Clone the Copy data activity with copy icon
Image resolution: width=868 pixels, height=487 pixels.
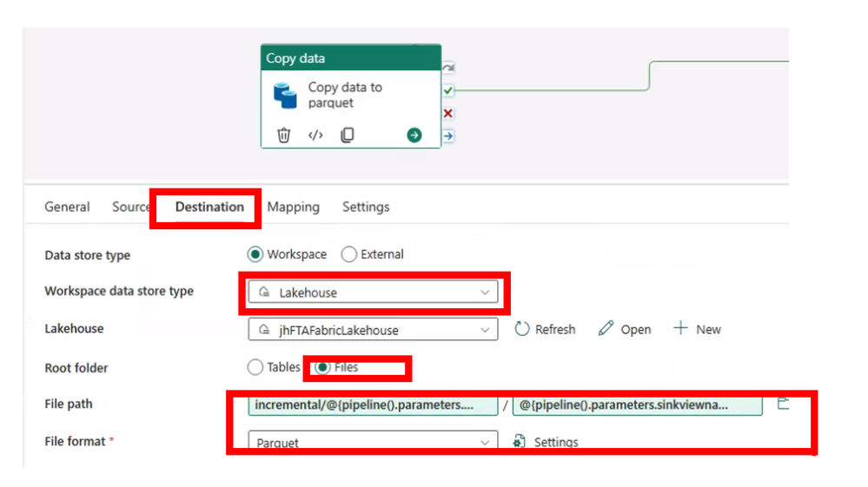(x=347, y=135)
